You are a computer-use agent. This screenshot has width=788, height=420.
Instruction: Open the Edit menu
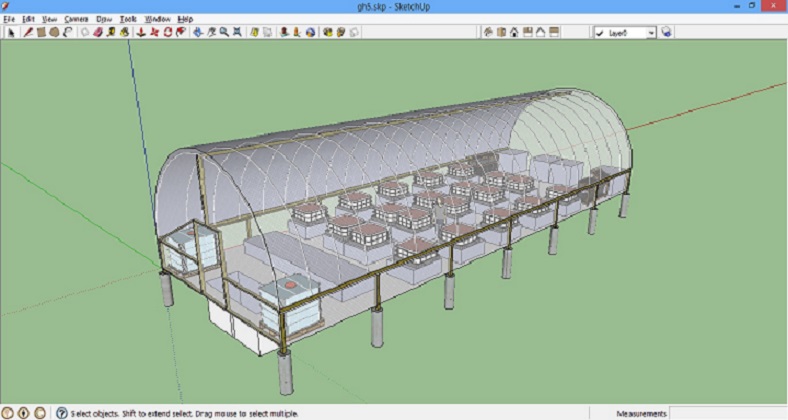28,19
